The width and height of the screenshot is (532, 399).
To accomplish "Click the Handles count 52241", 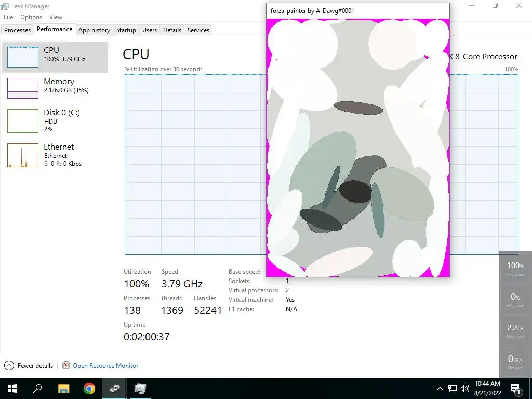I will click(x=208, y=310).
